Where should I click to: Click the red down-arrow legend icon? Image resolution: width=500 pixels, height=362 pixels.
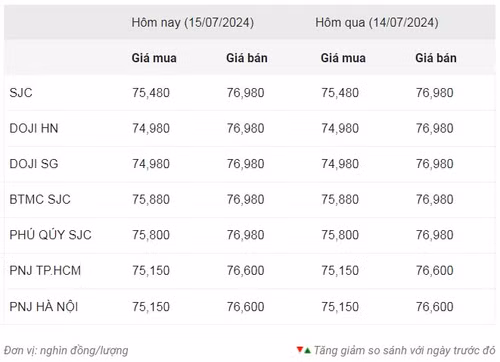point(300,349)
